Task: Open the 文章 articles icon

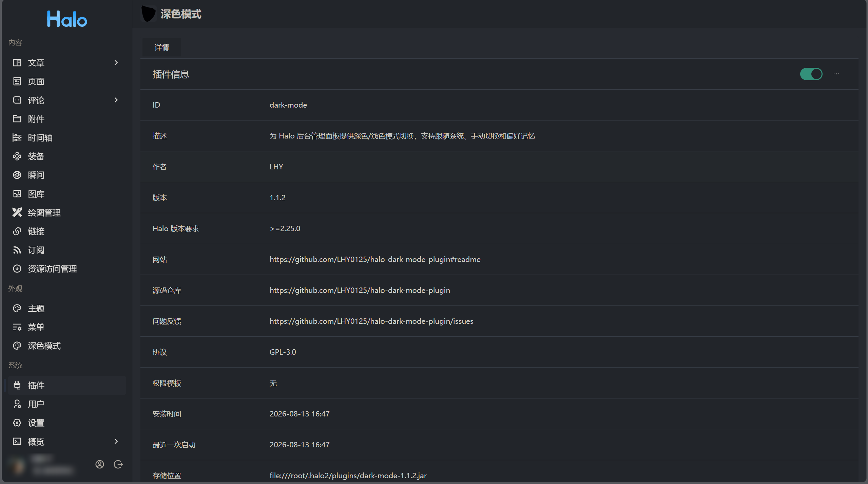Action: point(17,62)
